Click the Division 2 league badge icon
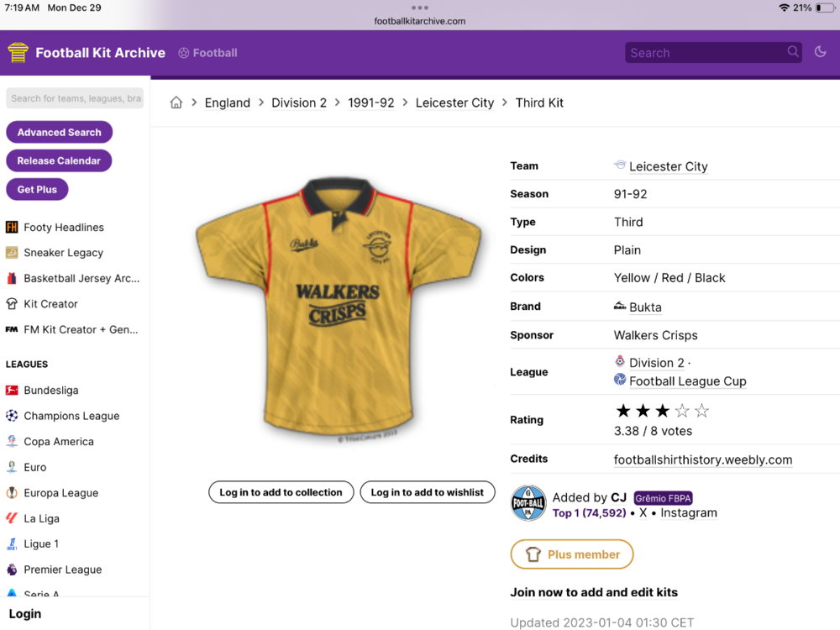840x630 pixels. tap(620, 361)
